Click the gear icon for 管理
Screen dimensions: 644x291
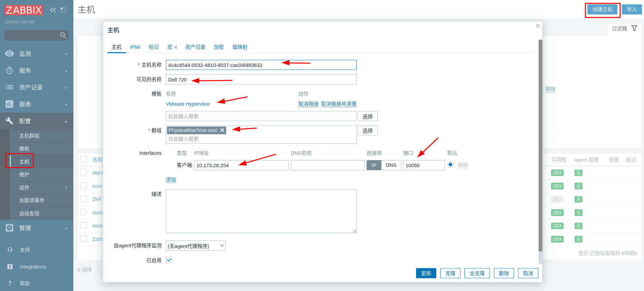tap(9, 228)
